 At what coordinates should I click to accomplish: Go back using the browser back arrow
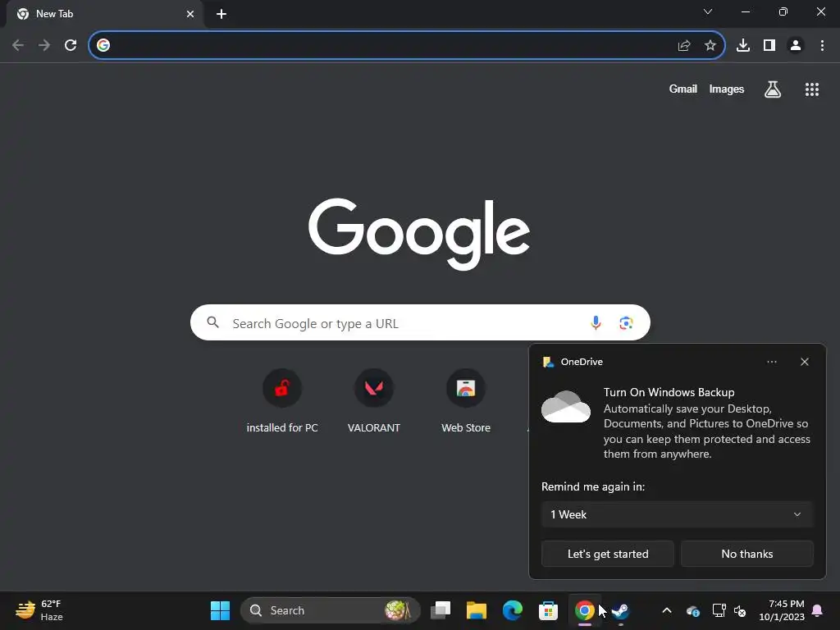coord(18,46)
